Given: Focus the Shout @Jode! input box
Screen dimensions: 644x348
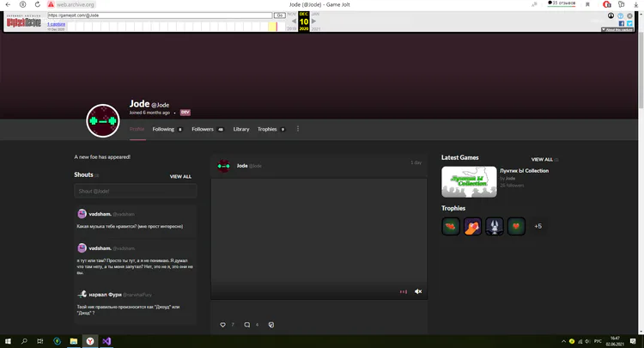Looking at the screenshot, I should click(136, 191).
